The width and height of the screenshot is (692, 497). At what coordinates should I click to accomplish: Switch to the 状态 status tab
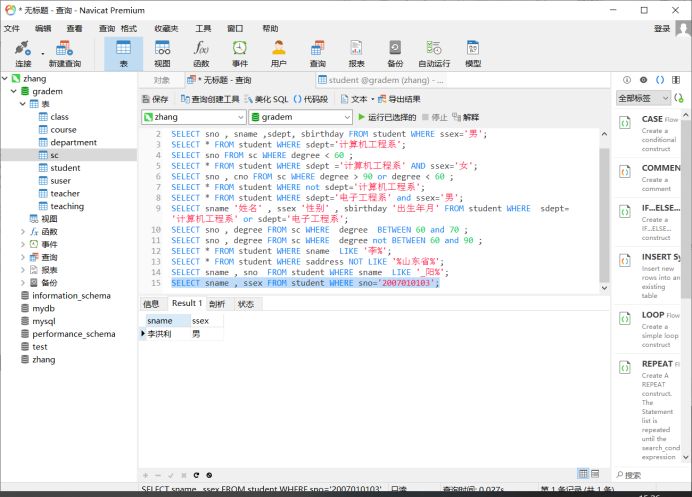point(245,304)
